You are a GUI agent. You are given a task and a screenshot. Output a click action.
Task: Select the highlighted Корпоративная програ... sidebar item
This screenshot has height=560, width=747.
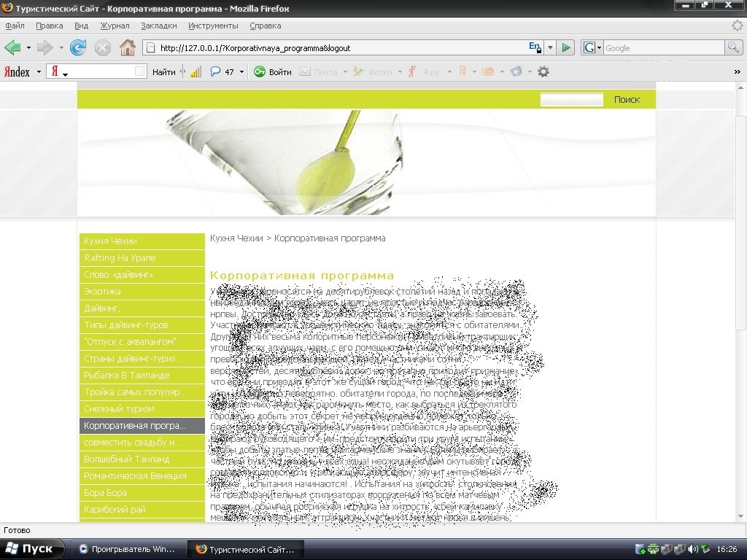pyautogui.click(x=142, y=426)
